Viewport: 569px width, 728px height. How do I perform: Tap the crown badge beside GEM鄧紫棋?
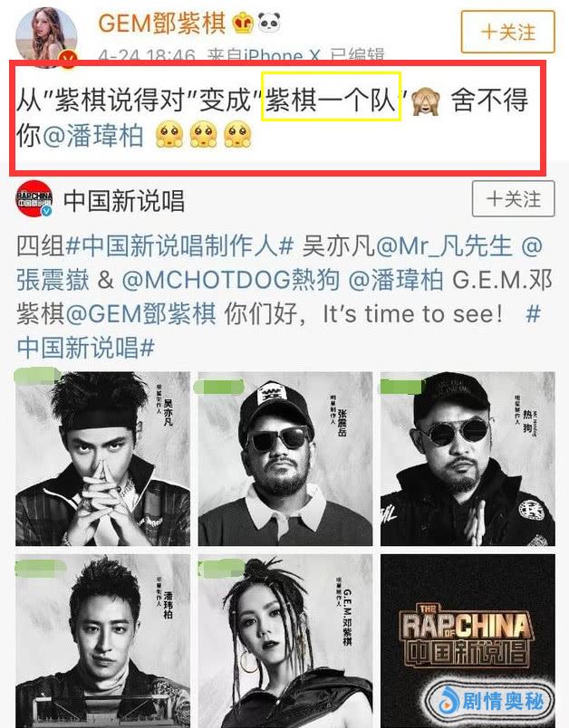click(243, 23)
